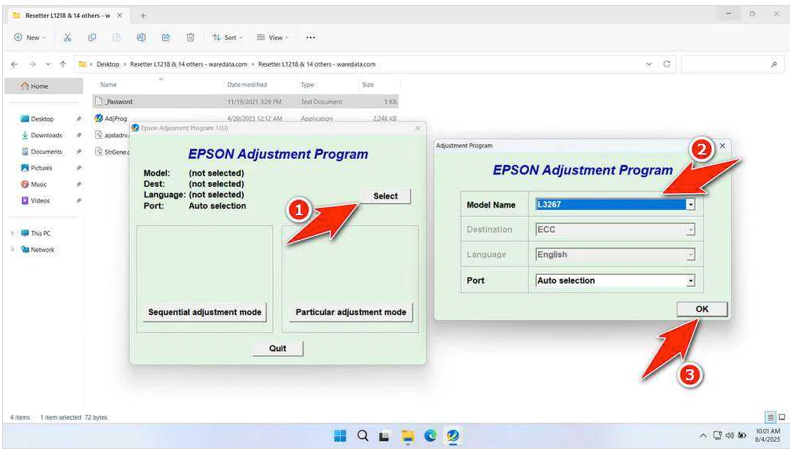Viewport: 790px width, 449px height.
Task: Open the View dropdown menu
Action: click(x=272, y=37)
